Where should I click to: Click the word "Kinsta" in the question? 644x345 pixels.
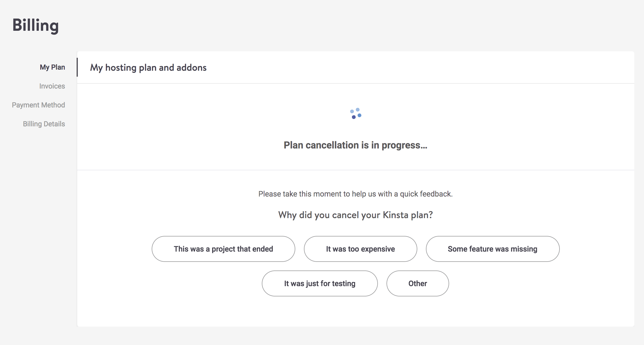pyautogui.click(x=395, y=215)
